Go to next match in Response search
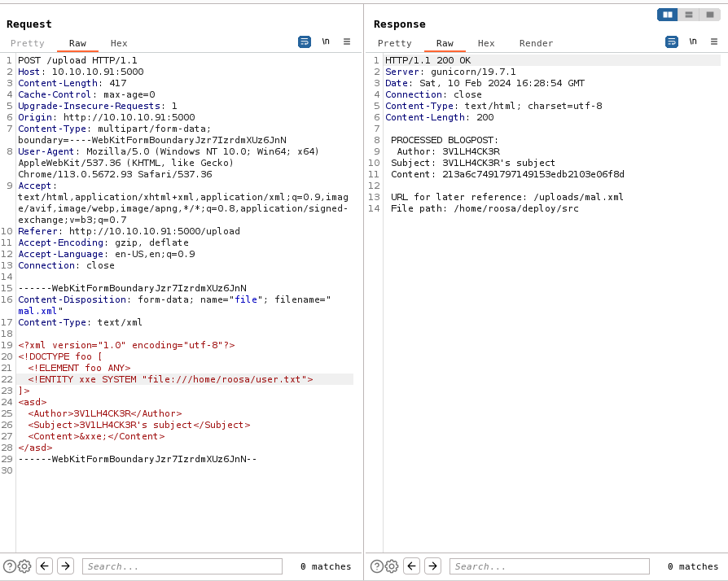Viewport: 728px width, 581px height. point(432,566)
